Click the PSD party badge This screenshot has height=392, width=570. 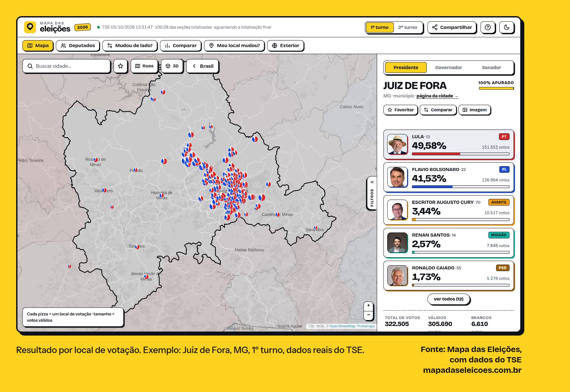pyautogui.click(x=502, y=268)
